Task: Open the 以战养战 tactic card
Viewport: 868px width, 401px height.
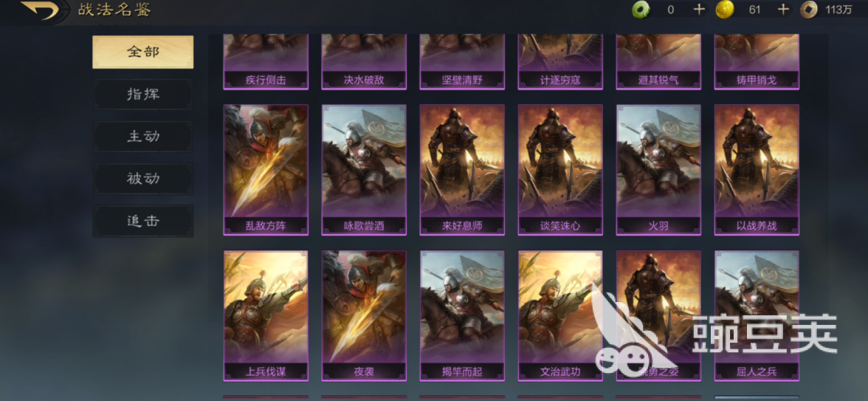Action: tap(757, 170)
